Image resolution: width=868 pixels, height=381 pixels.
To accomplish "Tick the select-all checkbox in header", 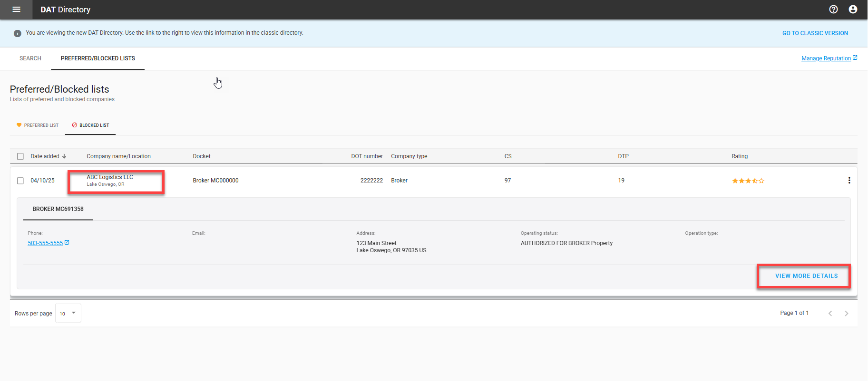I will (x=20, y=156).
